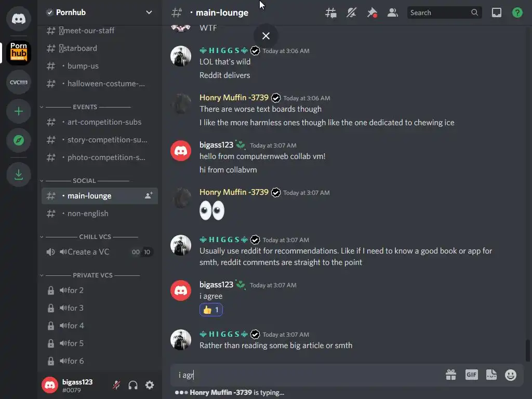532x399 pixels.
Task: Collapse the EVENTS channel category
Action: pyautogui.click(x=85, y=107)
